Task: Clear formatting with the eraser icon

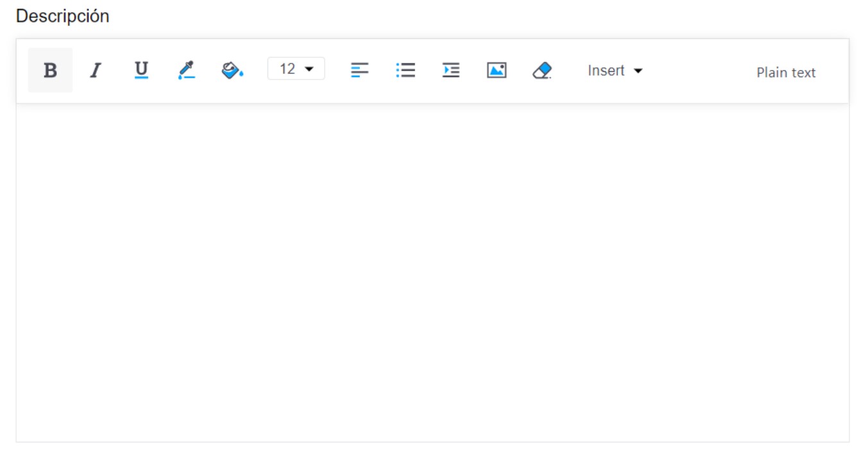Action: coord(542,70)
